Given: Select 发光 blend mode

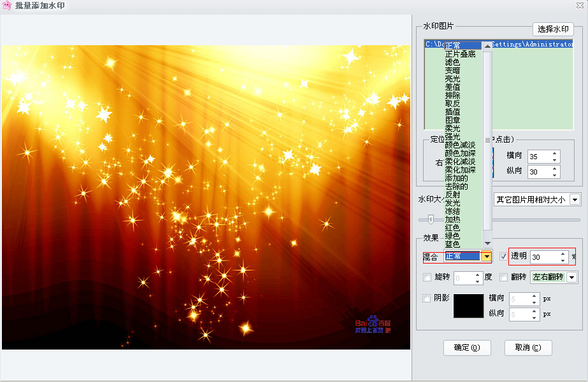Looking at the screenshot, I should (x=452, y=203).
